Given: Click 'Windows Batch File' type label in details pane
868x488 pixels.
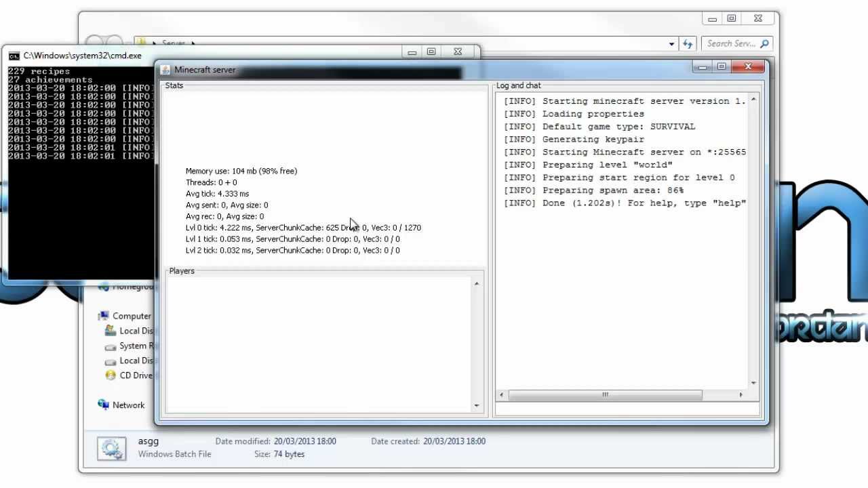Looking at the screenshot, I should point(174,454).
